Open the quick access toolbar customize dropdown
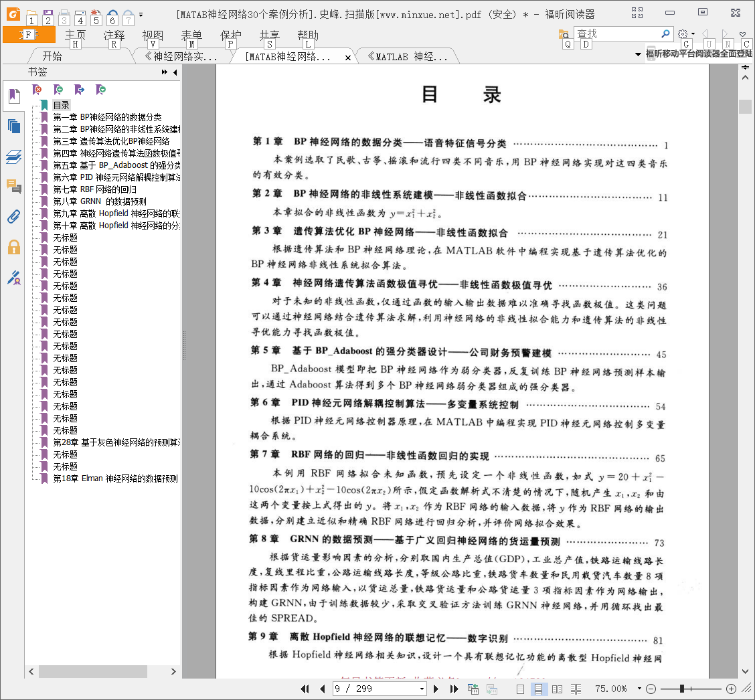The height and width of the screenshot is (700, 755). click(x=141, y=15)
